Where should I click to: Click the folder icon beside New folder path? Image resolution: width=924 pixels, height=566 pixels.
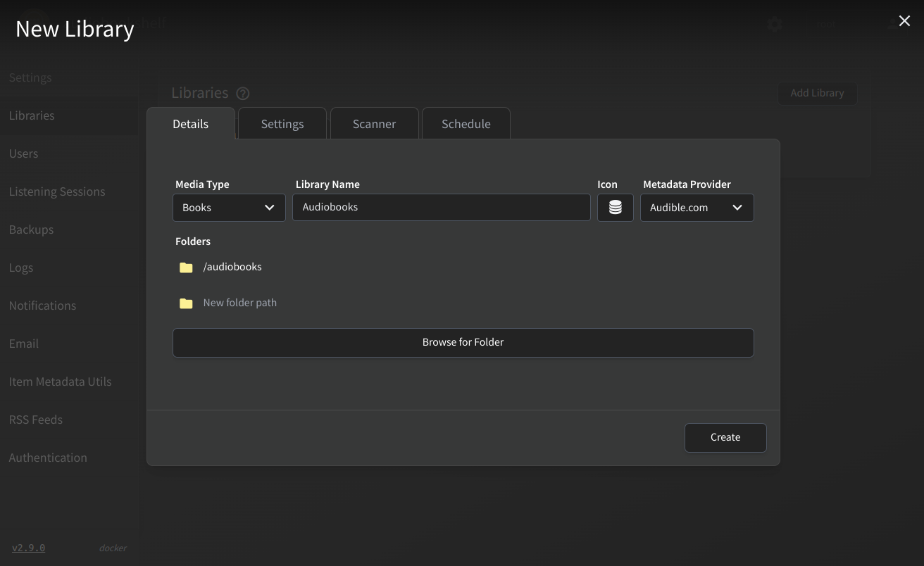pyautogui.click(x=186, y=303)
